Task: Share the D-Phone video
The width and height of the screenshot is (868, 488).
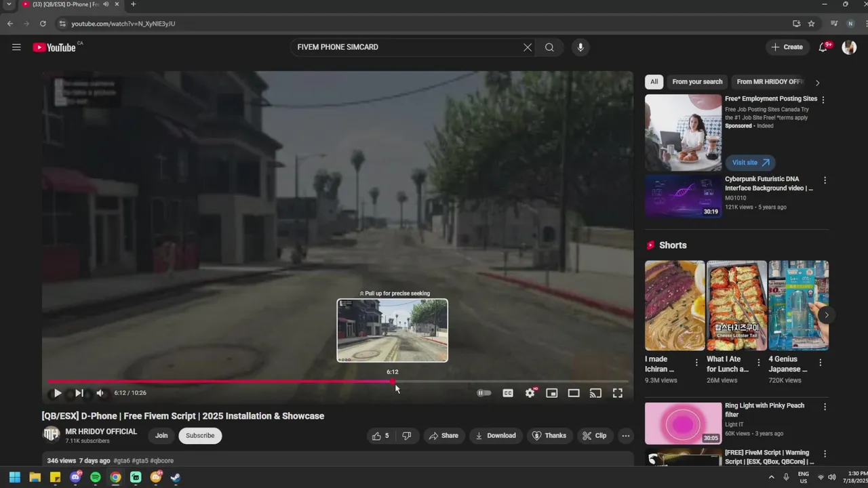Action: pos(443,436)
